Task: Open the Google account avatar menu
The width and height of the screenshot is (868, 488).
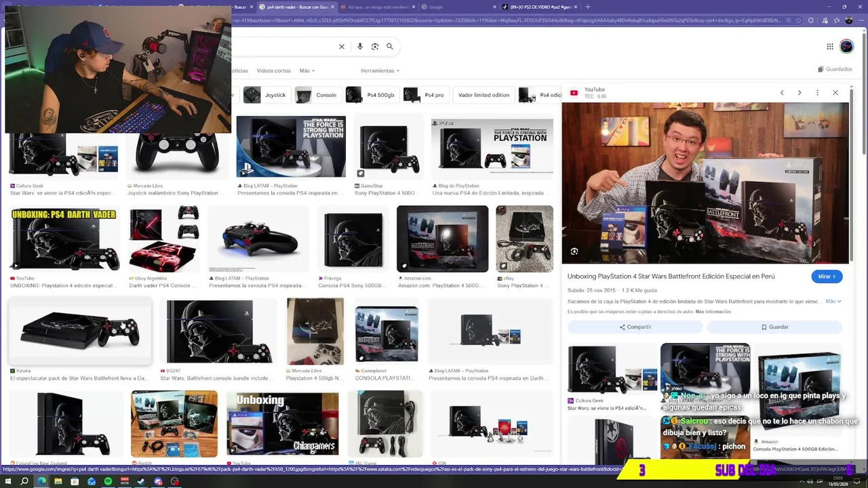Action: [x=846, y=47]
